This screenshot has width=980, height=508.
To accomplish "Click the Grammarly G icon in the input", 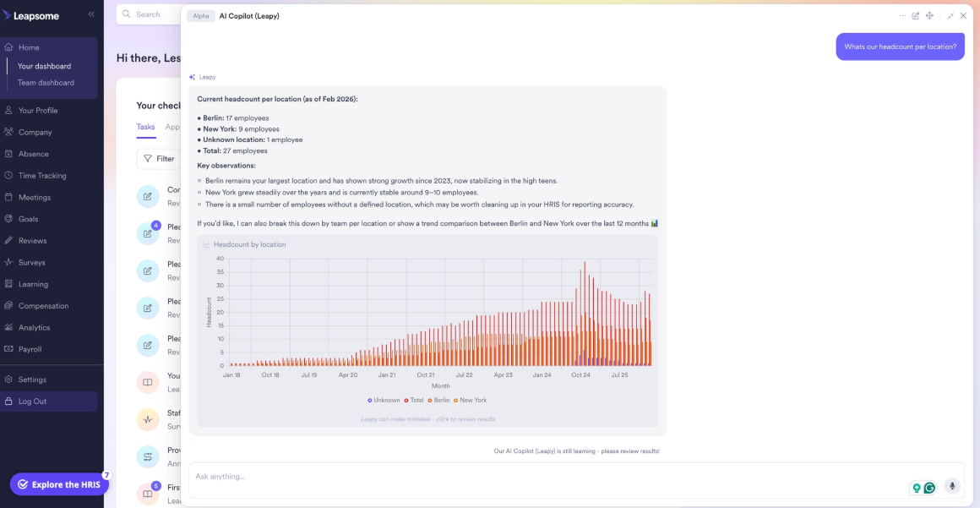I will pyautogui.click(x=930, y=488).
